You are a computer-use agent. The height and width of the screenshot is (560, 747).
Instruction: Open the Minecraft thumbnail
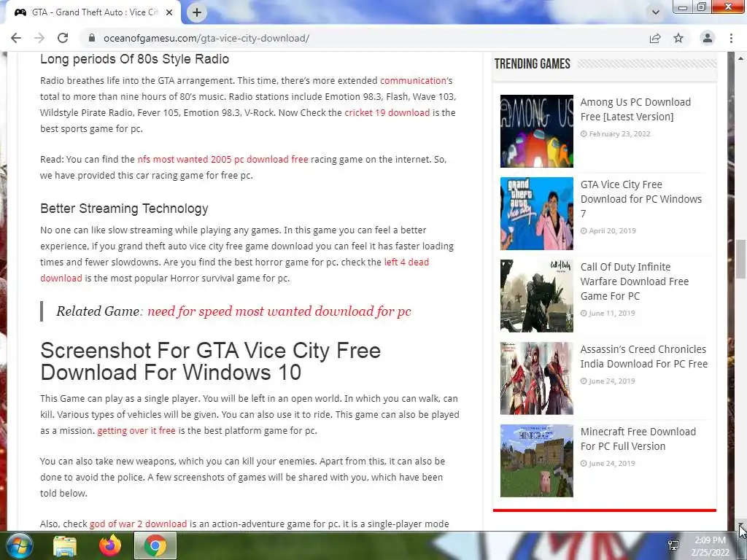click(536, 461)
